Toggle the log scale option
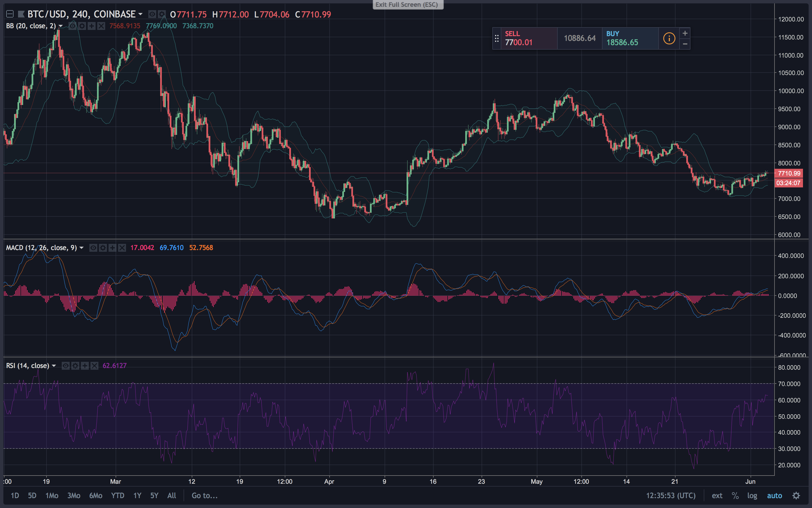This screenshot has height=508, width=812. pos(752,496)
